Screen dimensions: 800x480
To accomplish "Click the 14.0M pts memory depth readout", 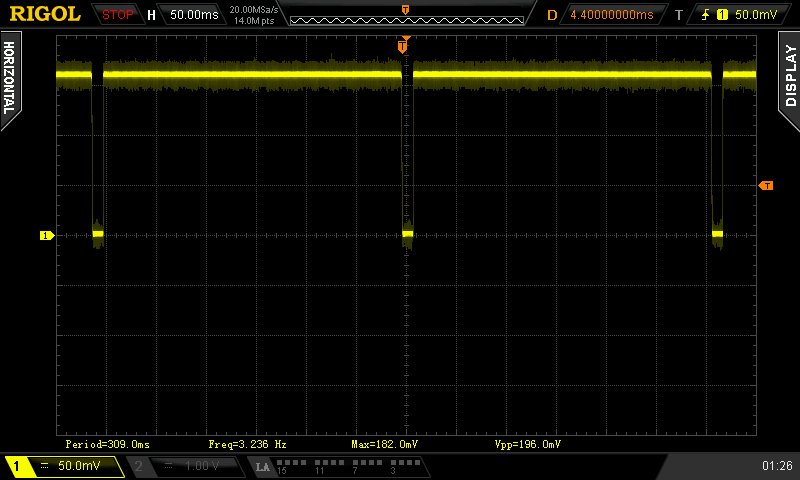I will 254,21.
